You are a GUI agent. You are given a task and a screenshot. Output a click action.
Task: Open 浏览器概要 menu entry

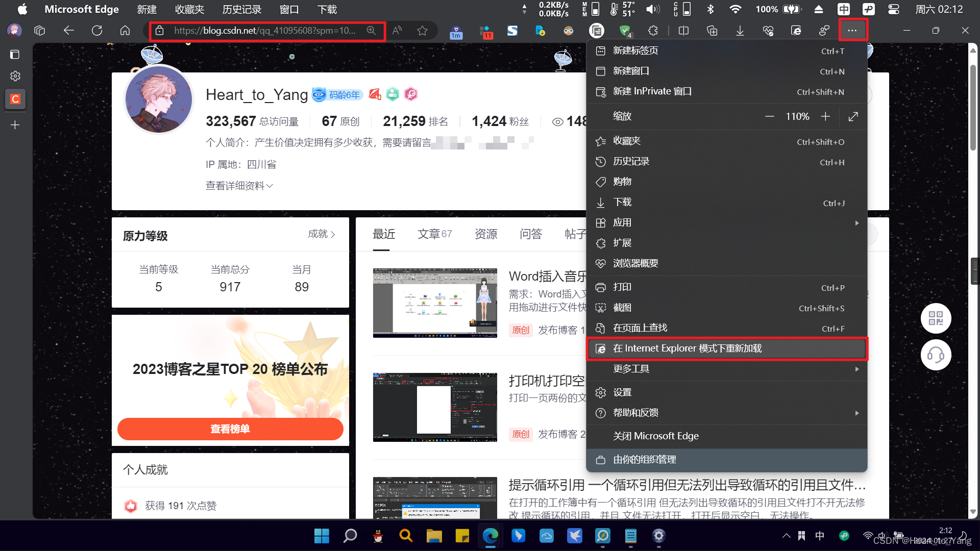click(x=727, y=264)
